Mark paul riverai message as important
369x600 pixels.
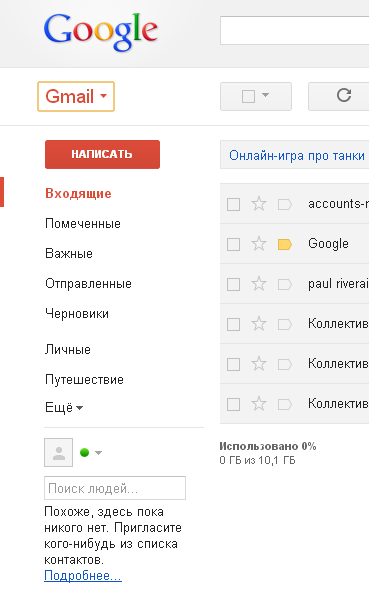[x=284, y=284]
